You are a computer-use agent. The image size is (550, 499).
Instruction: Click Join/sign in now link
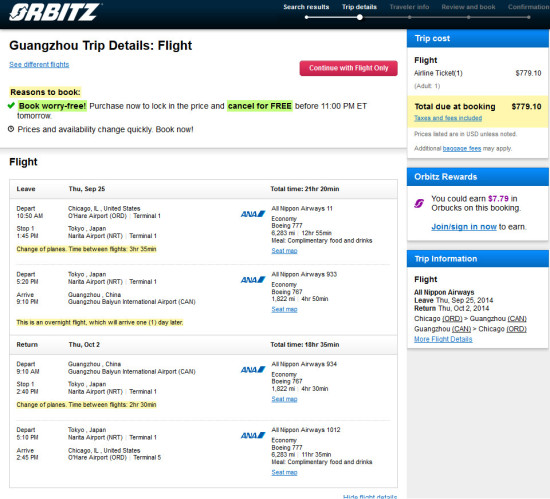[464, 227]
